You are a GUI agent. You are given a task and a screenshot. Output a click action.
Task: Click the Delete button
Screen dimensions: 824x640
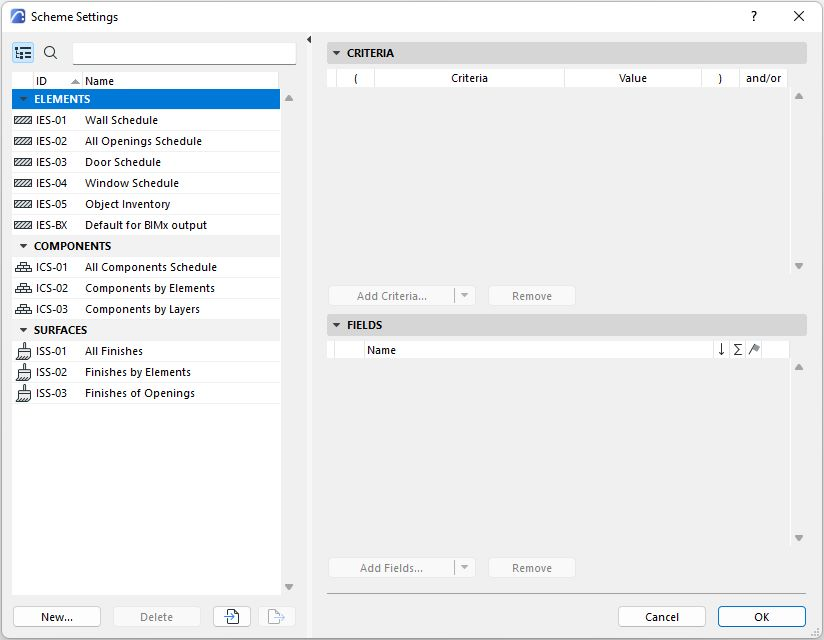point(157,616)
